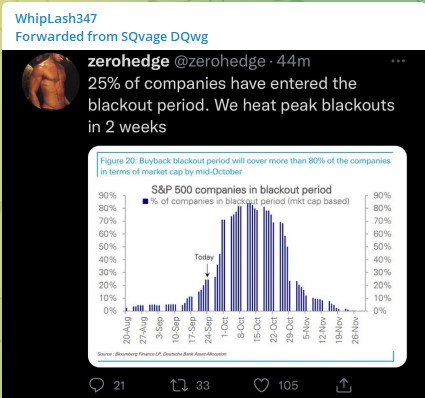Open the blackout period chart image
The height and width of the screenshot is (398, 425).
[x=247, y=256]
